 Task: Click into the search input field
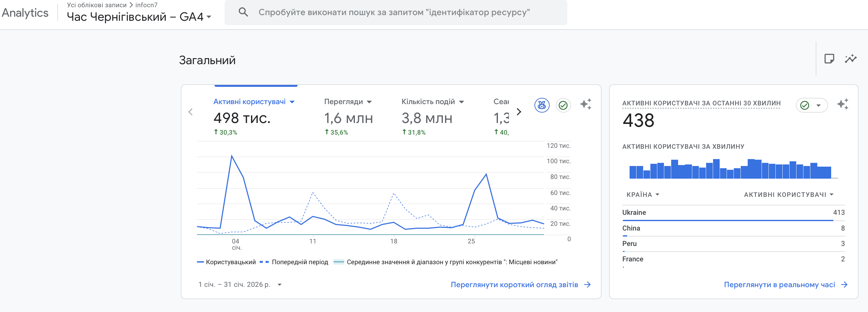pyautogui.click(x=394, y=13)
